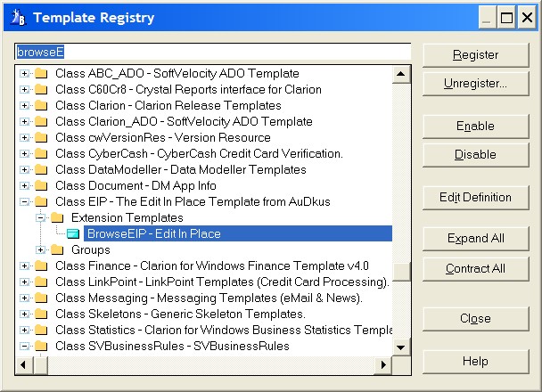Collapse the Class SVBusinessRules node
Viewport: 542px width, 392px height.
click(x=24, y=346)
